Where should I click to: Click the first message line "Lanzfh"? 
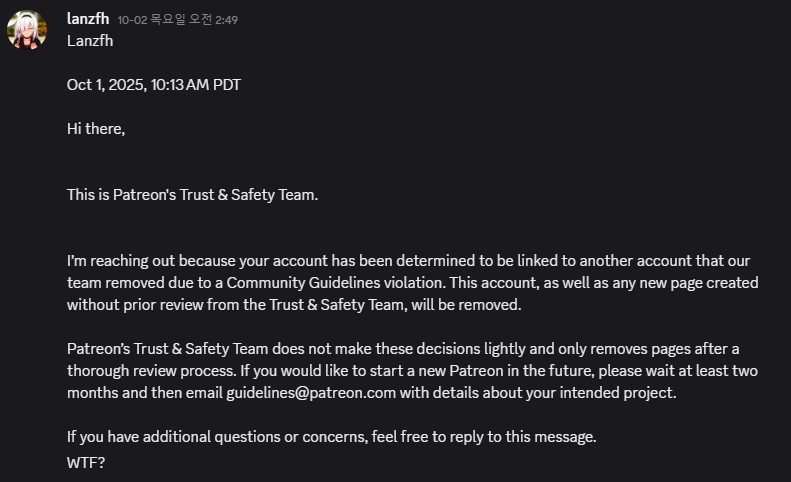(x=89, y=41)
